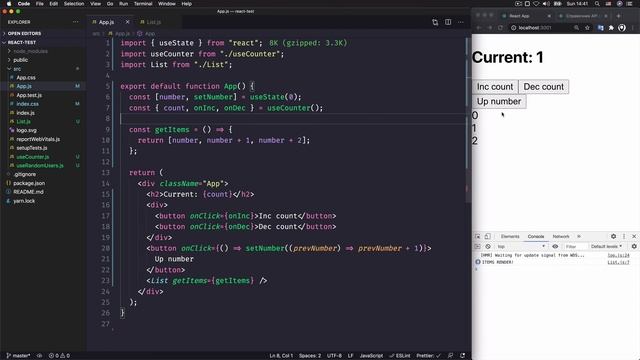Viewport: 640px width, 360px height.
Task: Open the Terminal menu
Action: tap(143, 4)
